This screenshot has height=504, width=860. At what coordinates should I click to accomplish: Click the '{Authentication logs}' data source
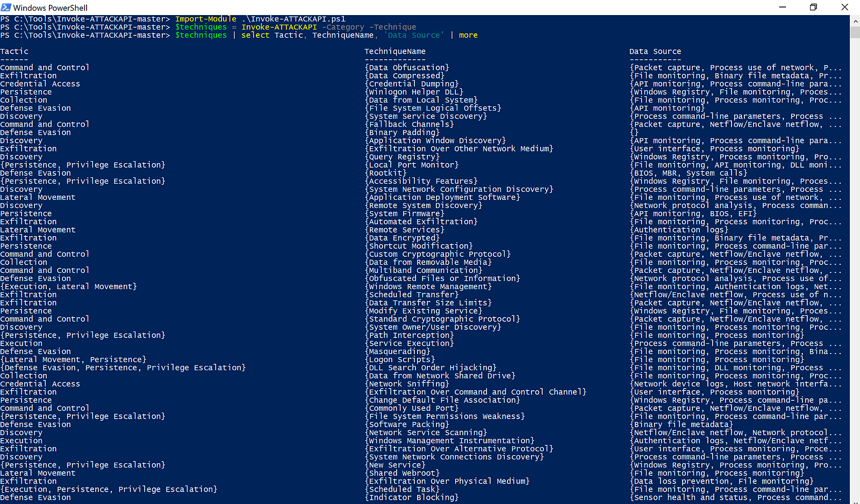pos(679,229)
